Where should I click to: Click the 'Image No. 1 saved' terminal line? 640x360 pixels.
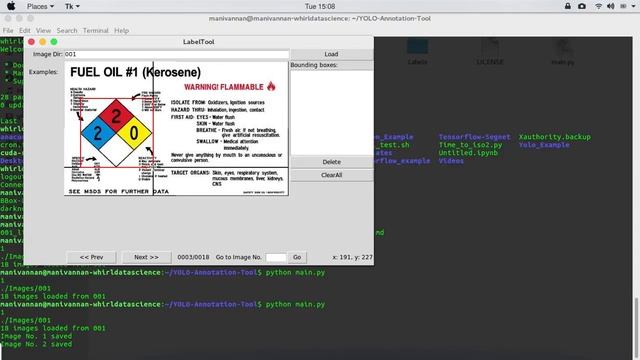[36, 336]
